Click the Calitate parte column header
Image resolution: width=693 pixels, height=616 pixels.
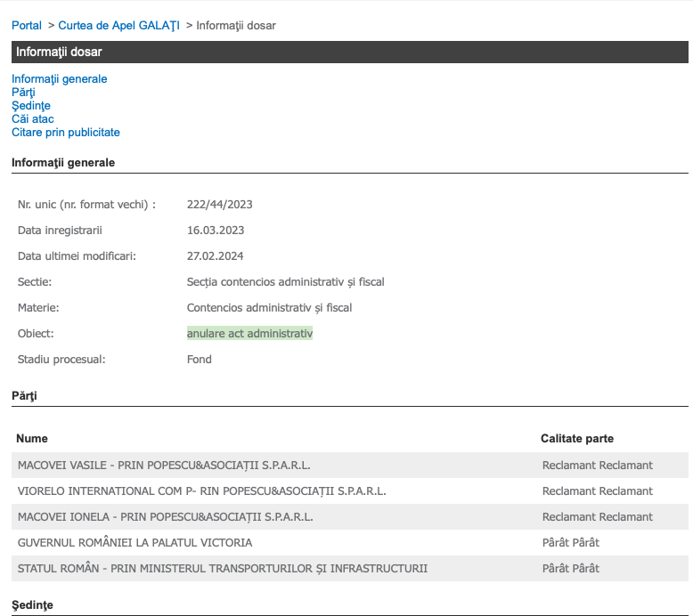(576, 439)
